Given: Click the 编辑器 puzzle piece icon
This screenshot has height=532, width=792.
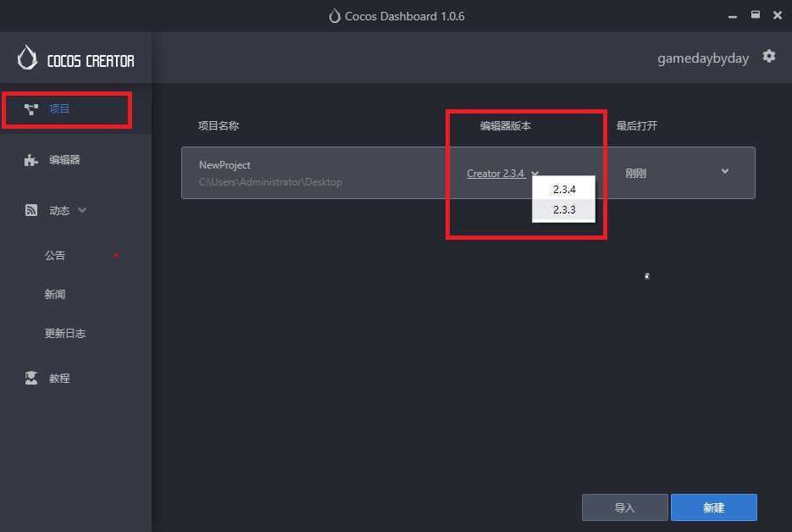Looking at the screenshot, I should pos(31,160).
